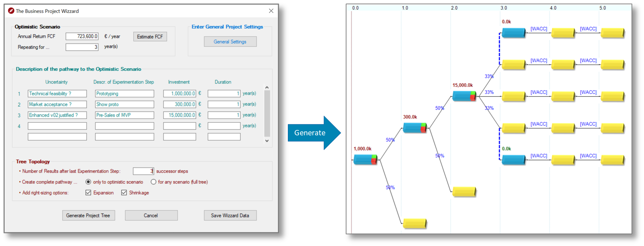Uncheck the Expansion checkbox

pos(88,193)
